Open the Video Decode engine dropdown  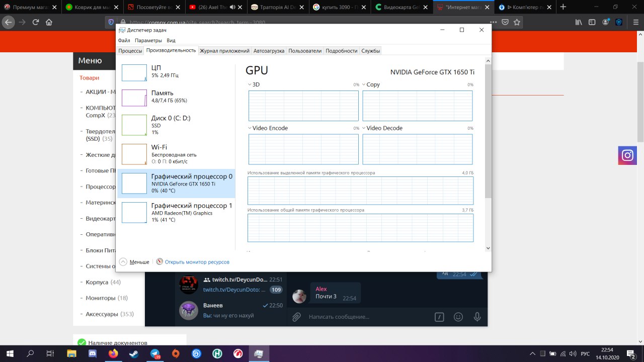click(x=364, y=128)
